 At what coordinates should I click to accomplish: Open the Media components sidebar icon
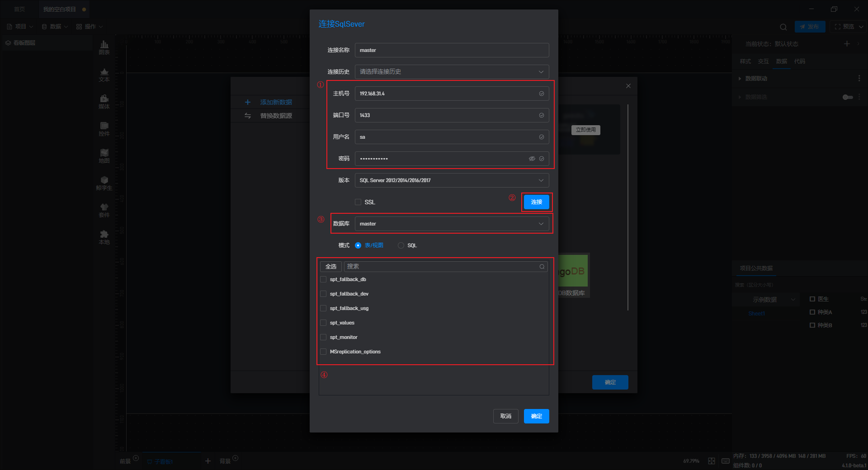point(104,101)
